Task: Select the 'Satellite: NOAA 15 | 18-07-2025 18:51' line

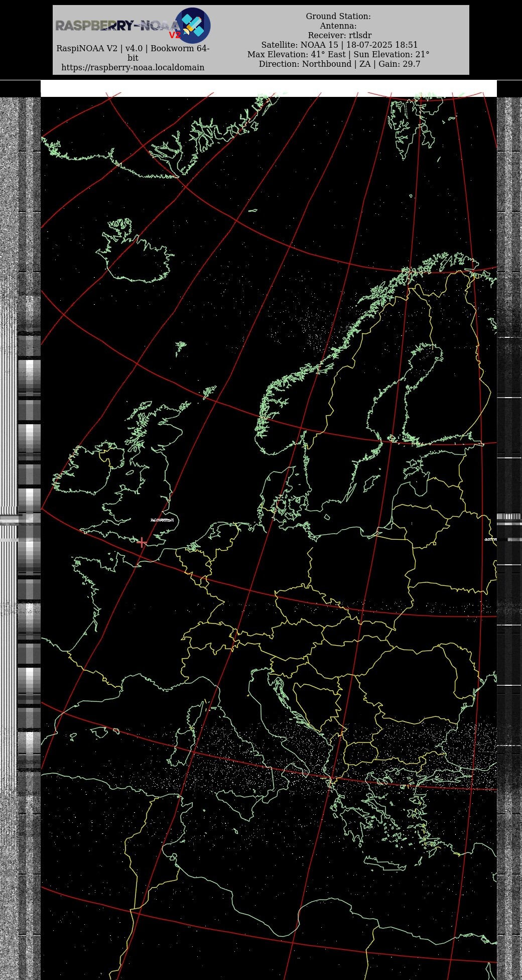Action: click(339, 45)
